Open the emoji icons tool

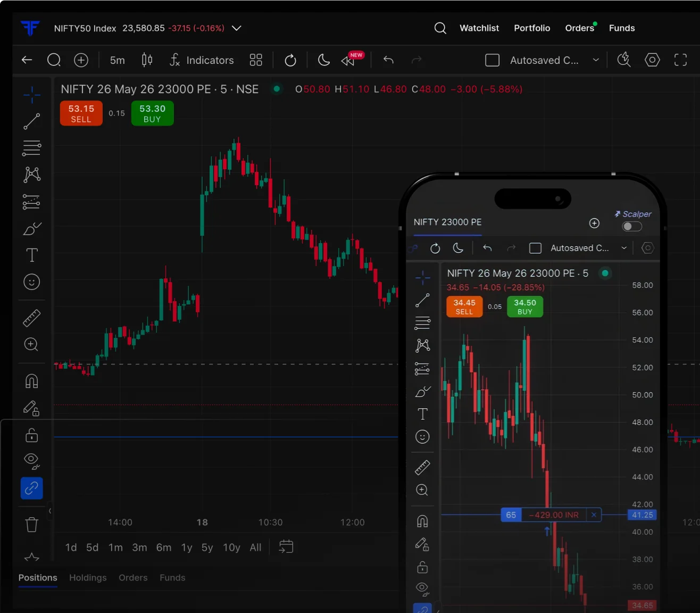click(31, 282)
